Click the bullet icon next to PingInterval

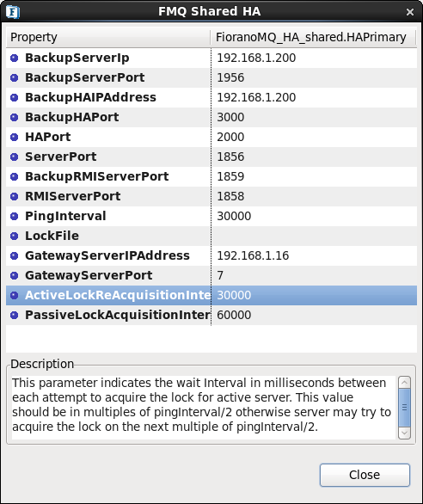click(x=14, y=216)
